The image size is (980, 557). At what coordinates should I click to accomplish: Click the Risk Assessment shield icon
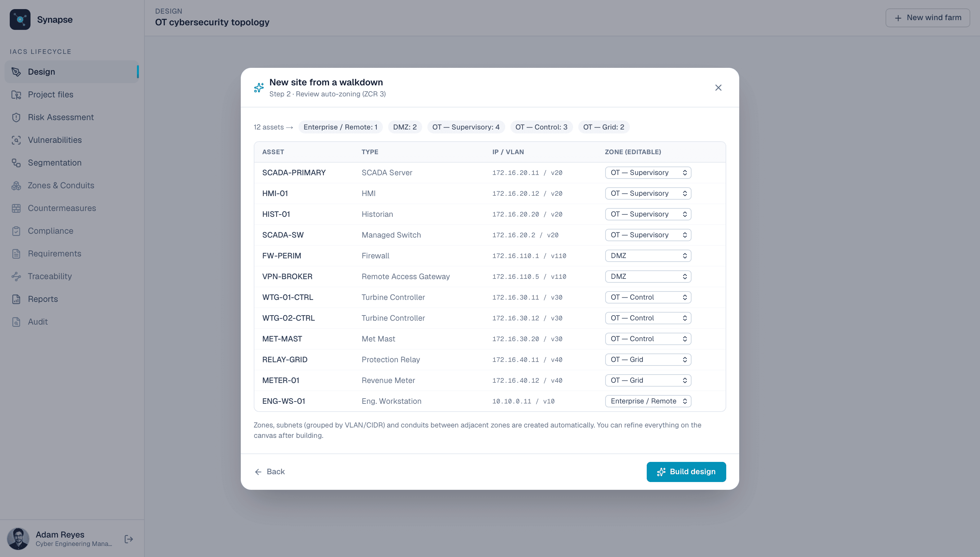tap(16, 117)
